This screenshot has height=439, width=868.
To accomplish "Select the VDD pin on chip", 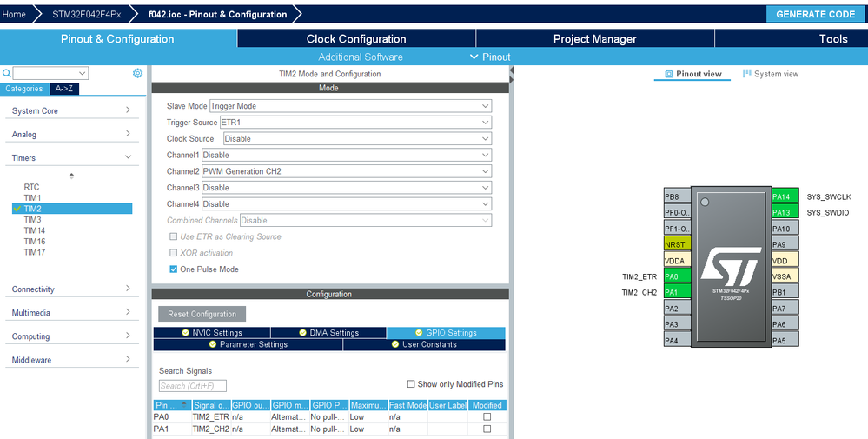I will pos(785,260).
